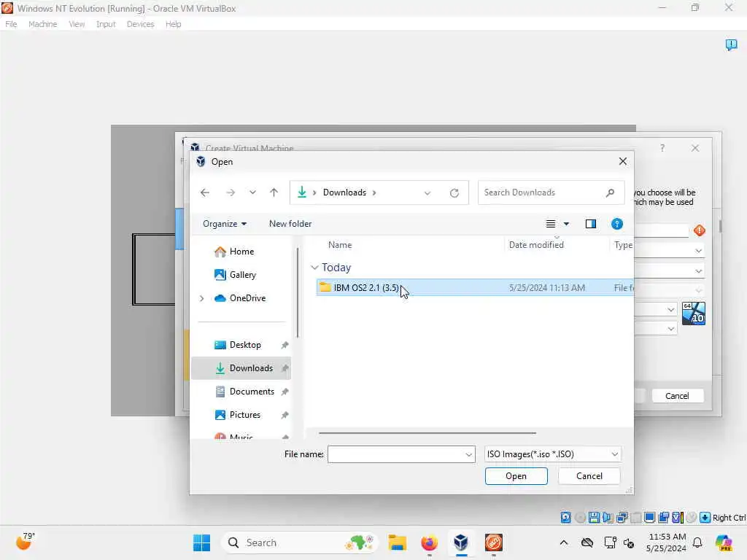Select Pictures in the navigation pane

244,415
